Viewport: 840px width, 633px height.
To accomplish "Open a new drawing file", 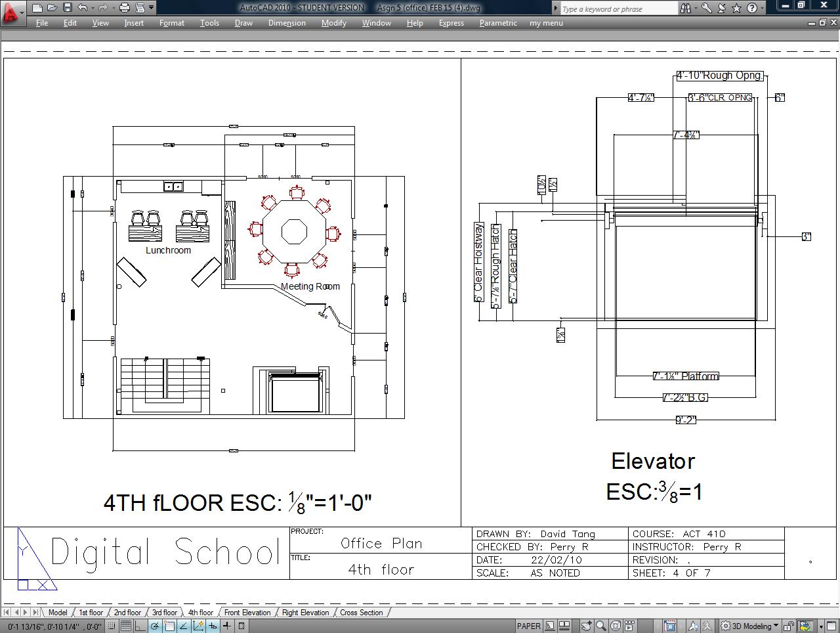I will click(37, 7).
